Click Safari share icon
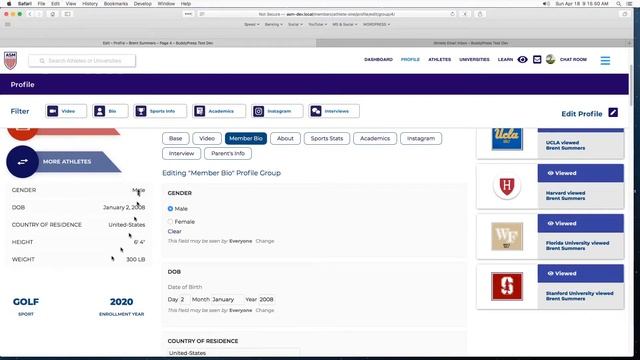 [480, 14]
